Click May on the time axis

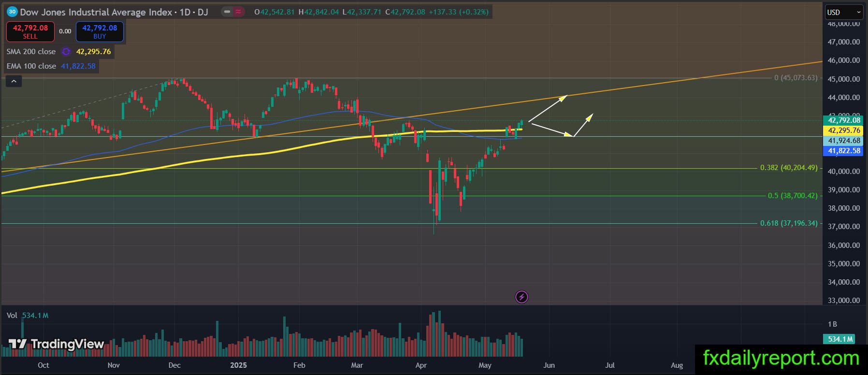click(485, 365)
